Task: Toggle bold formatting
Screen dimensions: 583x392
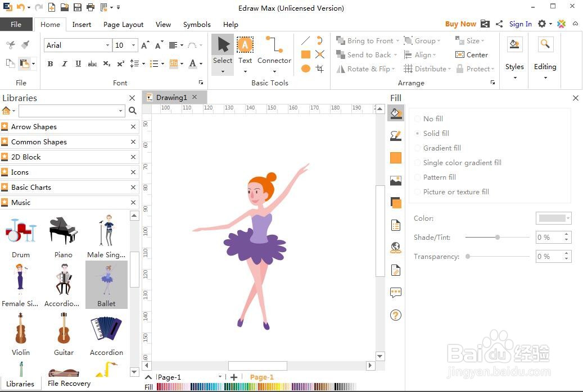Action: pos(50,63)
